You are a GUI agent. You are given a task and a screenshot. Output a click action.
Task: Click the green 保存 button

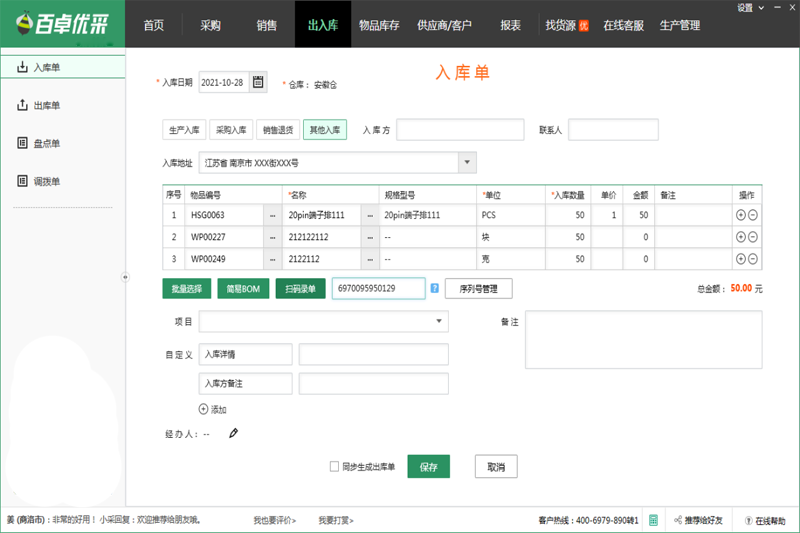tap(428, 467)
